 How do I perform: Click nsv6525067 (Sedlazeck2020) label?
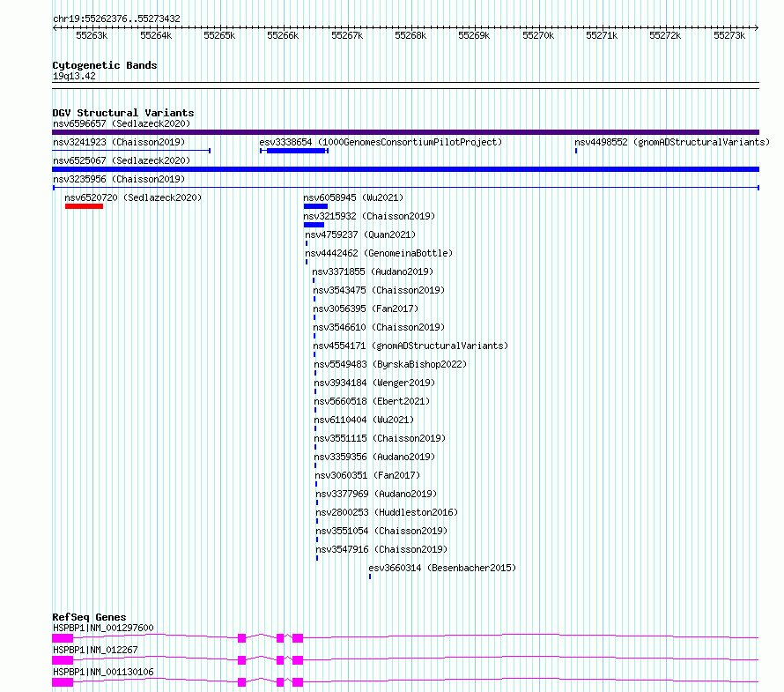point(122,160)
